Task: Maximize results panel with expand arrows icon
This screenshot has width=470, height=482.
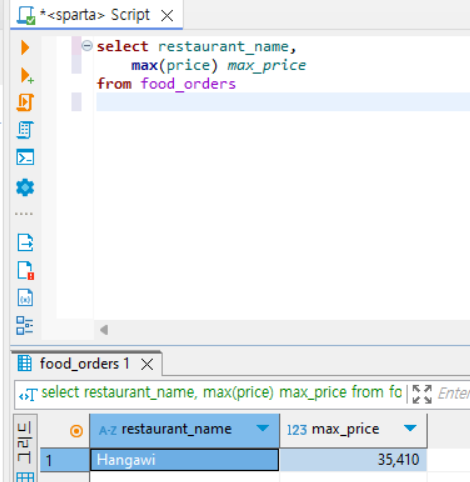Action: point(422,394)
